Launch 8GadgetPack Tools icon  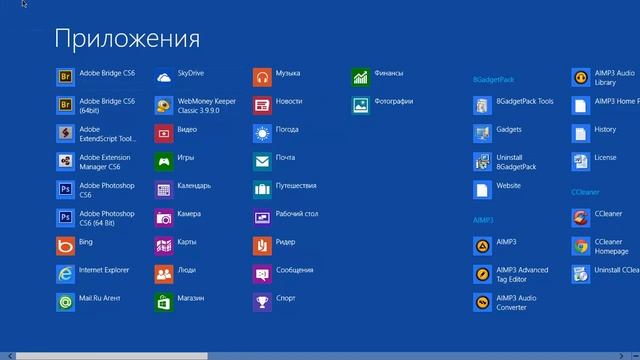(482, 105)
